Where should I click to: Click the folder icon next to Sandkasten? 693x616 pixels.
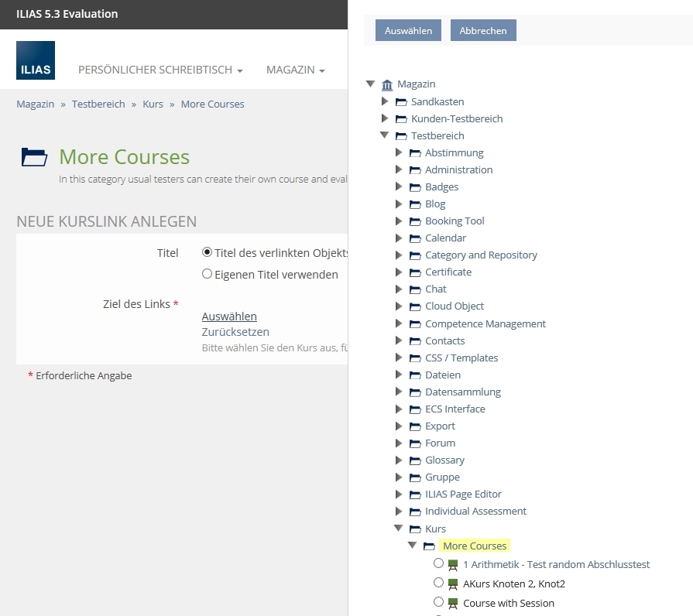click(401, 101)
